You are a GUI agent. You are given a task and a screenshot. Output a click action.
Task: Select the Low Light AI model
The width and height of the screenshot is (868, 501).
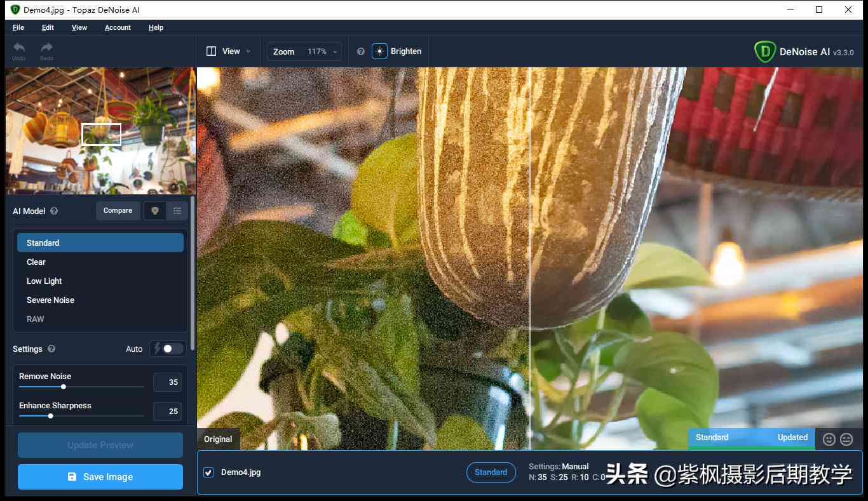click(100, 281)
